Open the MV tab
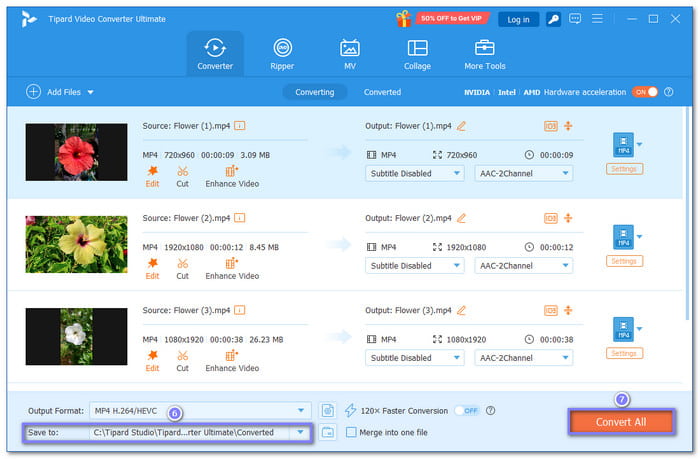Screen dimensions: 700x459 click(350, 54)
